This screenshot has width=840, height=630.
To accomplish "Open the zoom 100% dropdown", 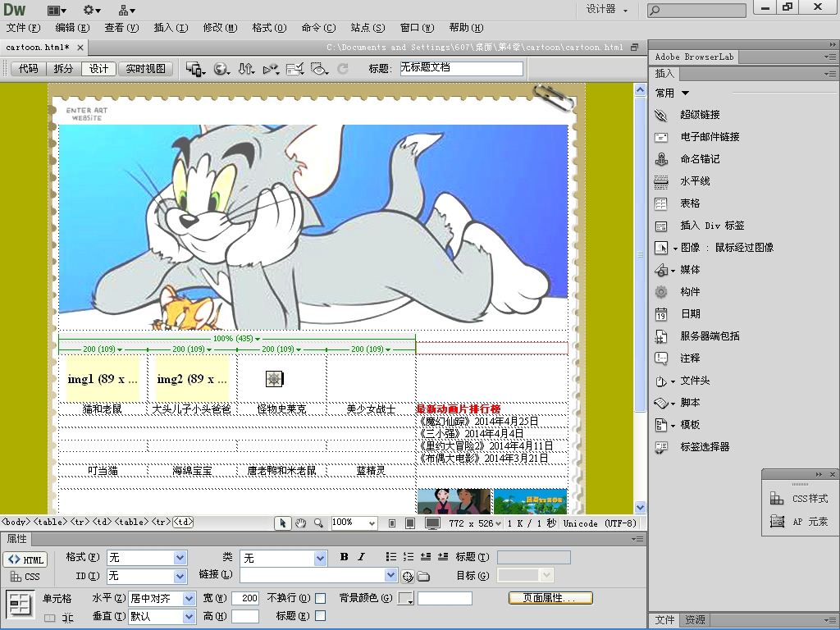I will click(x=372, y=523).
